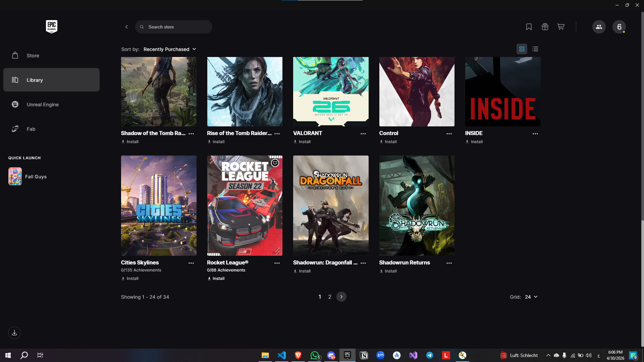Image resolution: width=644 pixels, height=362 pixels.
Task: Open Brave browser from taskbar
Action: tap(298, 355)
